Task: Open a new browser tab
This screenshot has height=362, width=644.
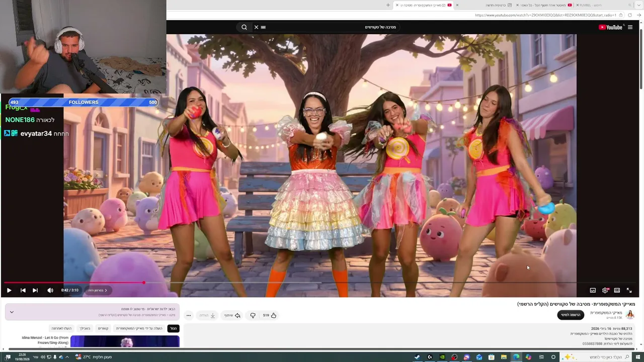Action: 388,5
